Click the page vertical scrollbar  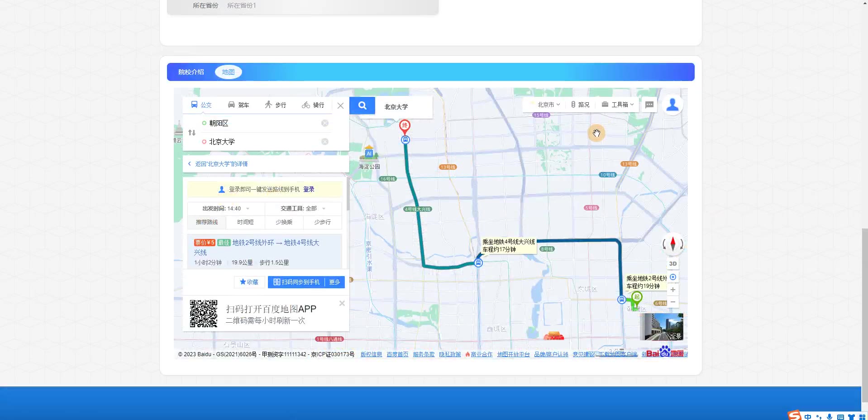tap(864, 315)
